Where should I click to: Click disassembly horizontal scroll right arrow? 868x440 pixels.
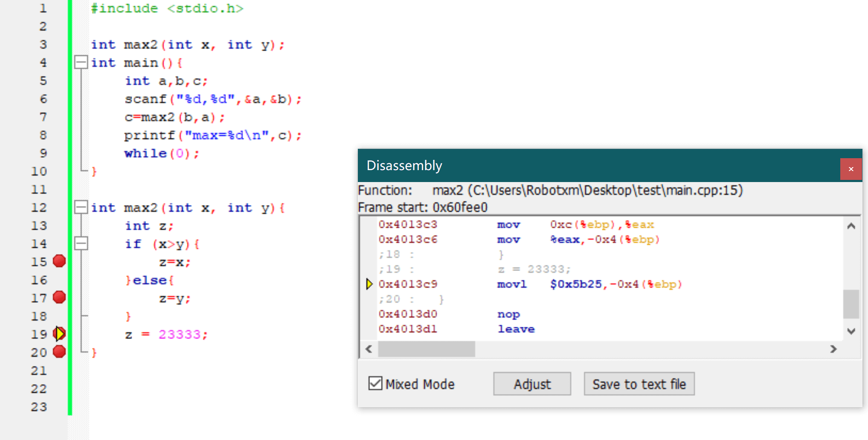(x=833, y=349)
